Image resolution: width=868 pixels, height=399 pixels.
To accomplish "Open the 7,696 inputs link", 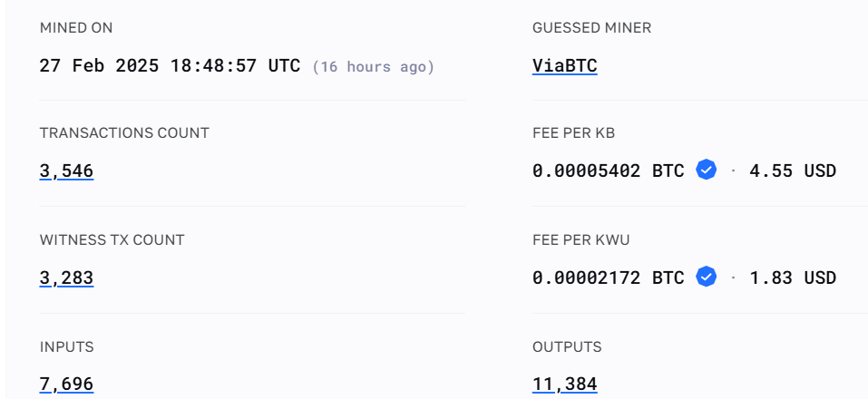I will pos(66,384).
